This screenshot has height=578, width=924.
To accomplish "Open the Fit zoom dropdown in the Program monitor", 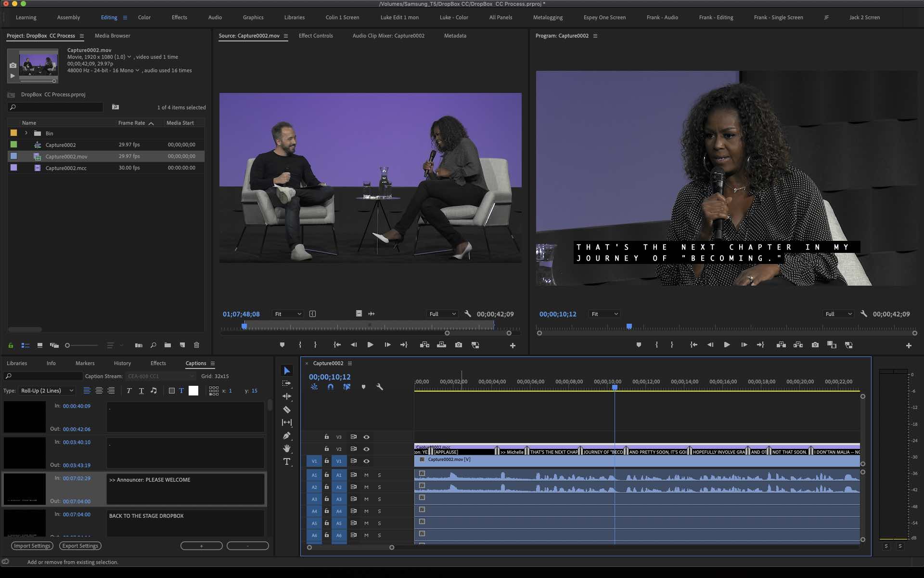I will click(x=604, y=314).
